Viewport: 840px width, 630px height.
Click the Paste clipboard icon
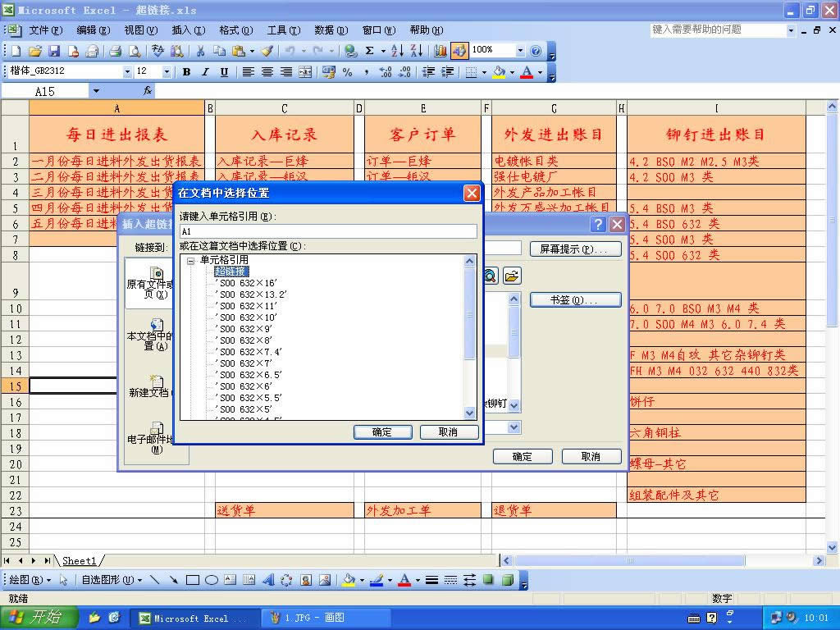[x=239, y=51]
